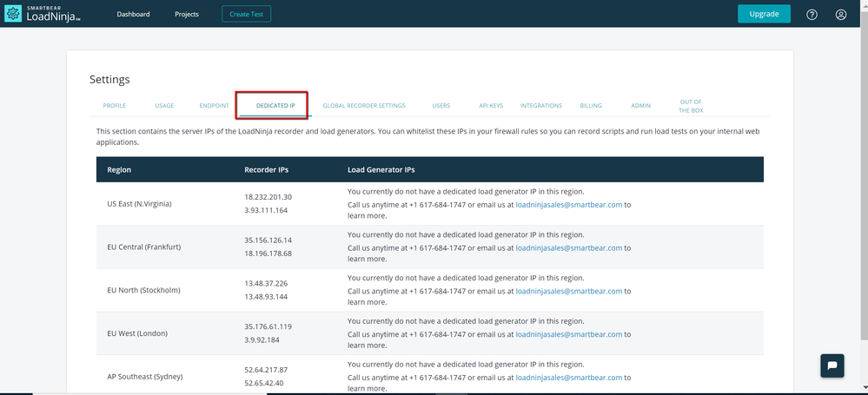Switch to the Users tab

point(441,106)
